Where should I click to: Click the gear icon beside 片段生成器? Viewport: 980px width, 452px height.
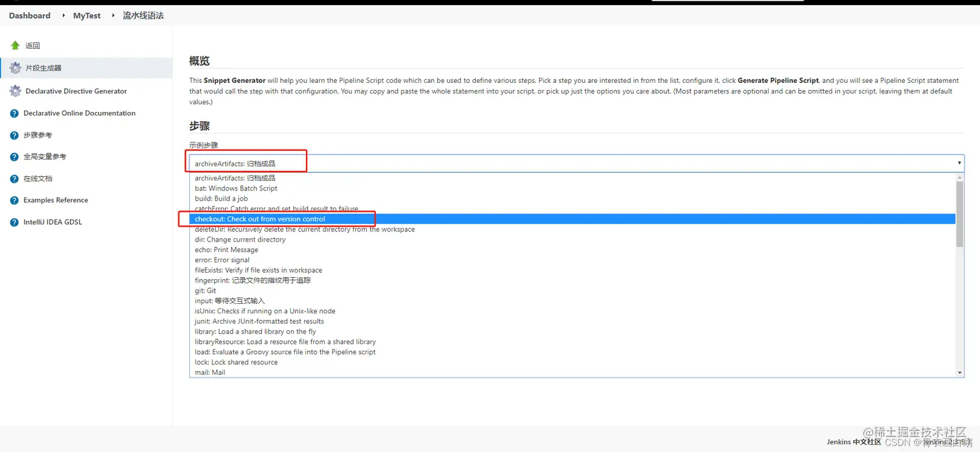[15, 67]
